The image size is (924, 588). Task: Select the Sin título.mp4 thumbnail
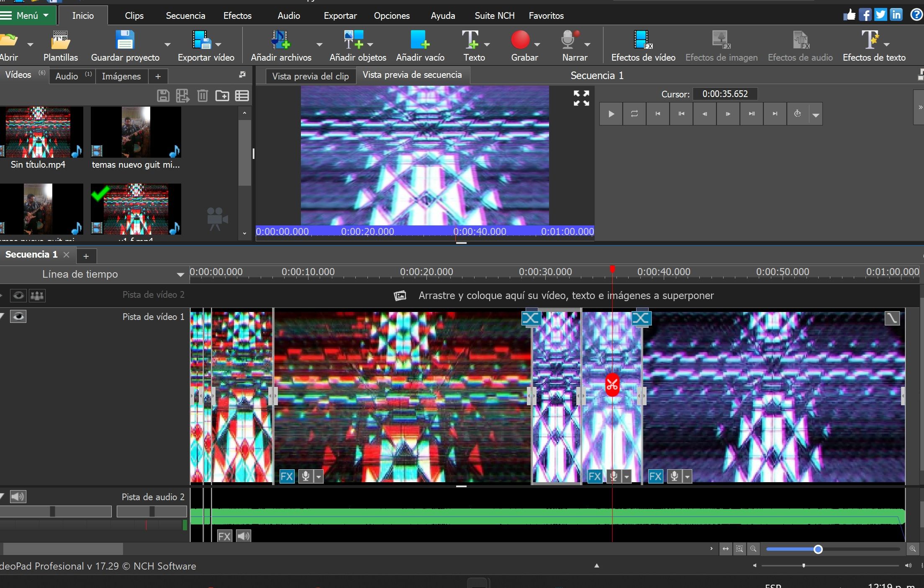(x=38, y=132)
